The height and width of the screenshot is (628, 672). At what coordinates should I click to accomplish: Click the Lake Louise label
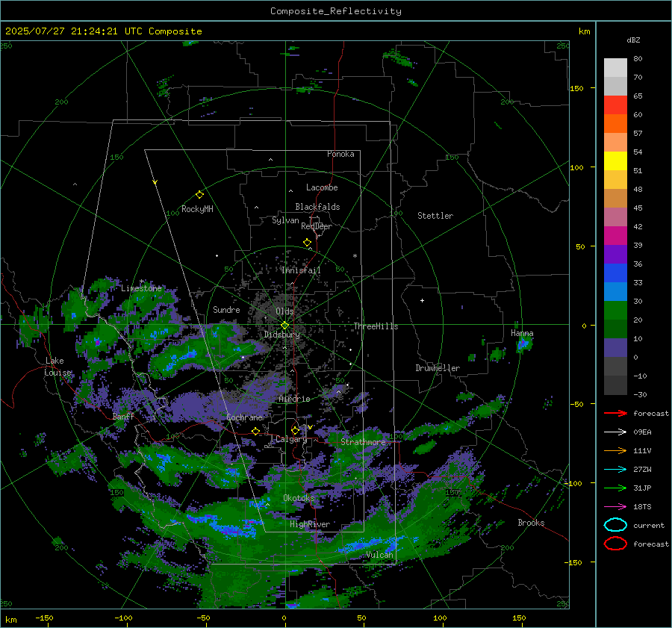click(57, 367)
